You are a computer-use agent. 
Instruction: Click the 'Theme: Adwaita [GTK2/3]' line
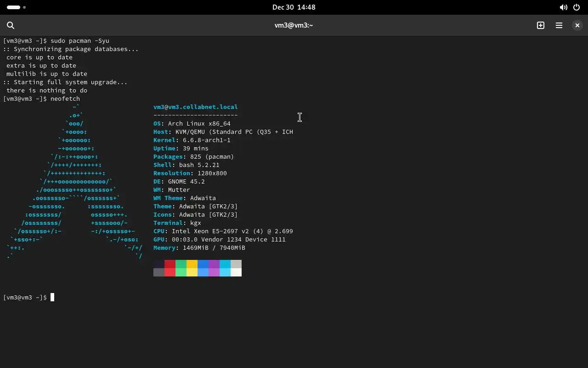point(196,206)
